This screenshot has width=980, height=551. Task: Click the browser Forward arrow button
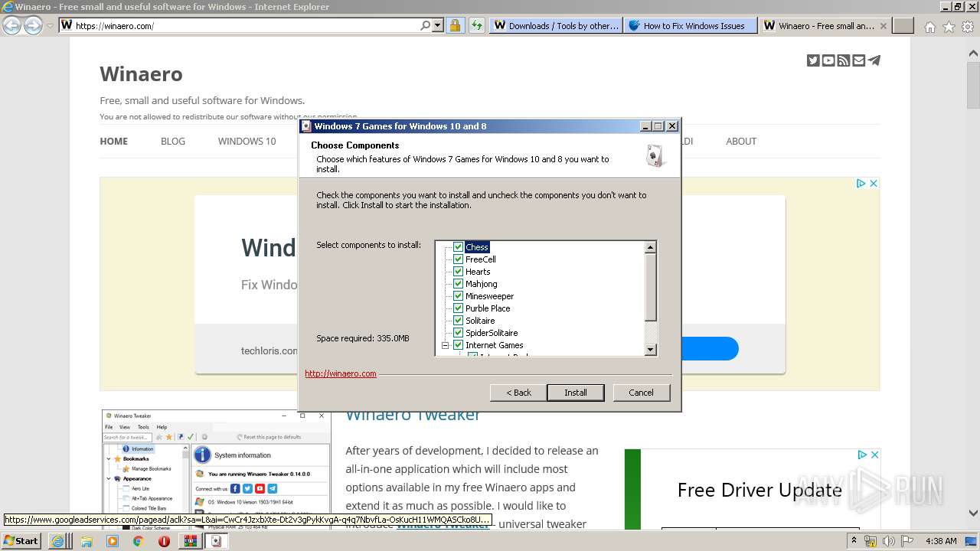pyautogui.click(x=33, y=25)
